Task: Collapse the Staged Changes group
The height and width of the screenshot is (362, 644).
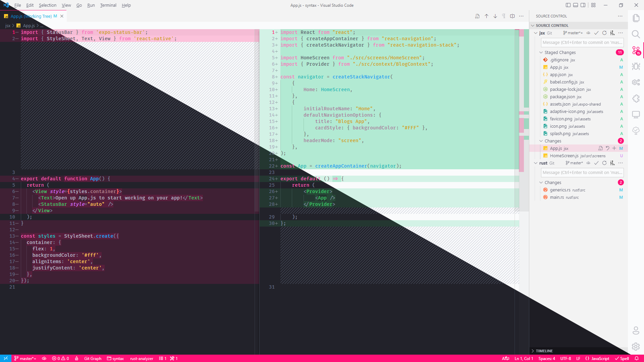Action: (541, 52)
